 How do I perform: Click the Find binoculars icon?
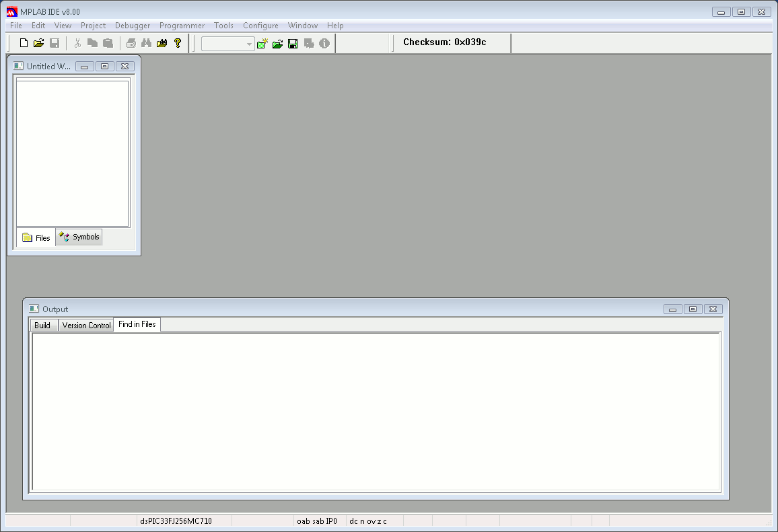146,43
